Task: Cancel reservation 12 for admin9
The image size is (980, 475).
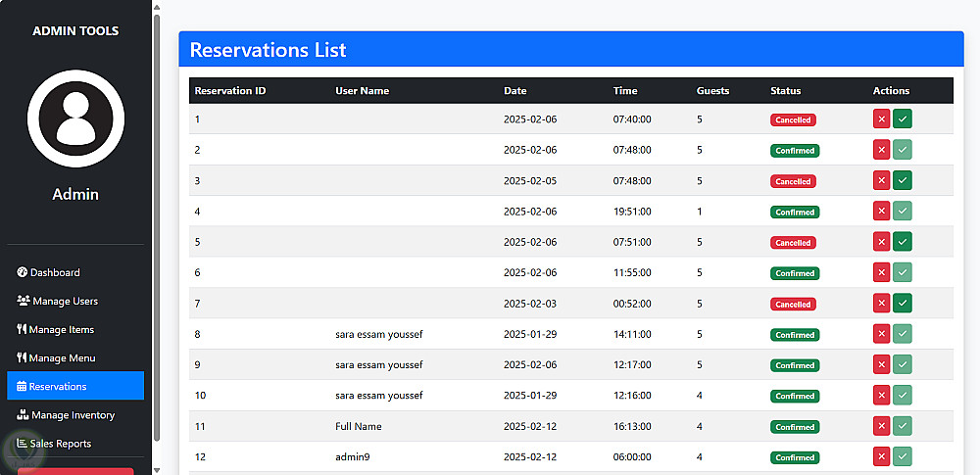Action: click(x=881, y=456)
